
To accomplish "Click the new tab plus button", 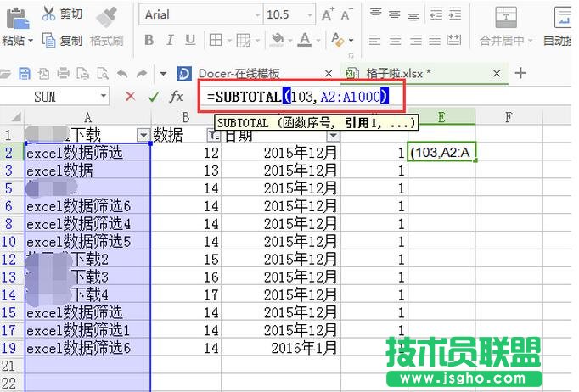I will [x=520, y=74].
